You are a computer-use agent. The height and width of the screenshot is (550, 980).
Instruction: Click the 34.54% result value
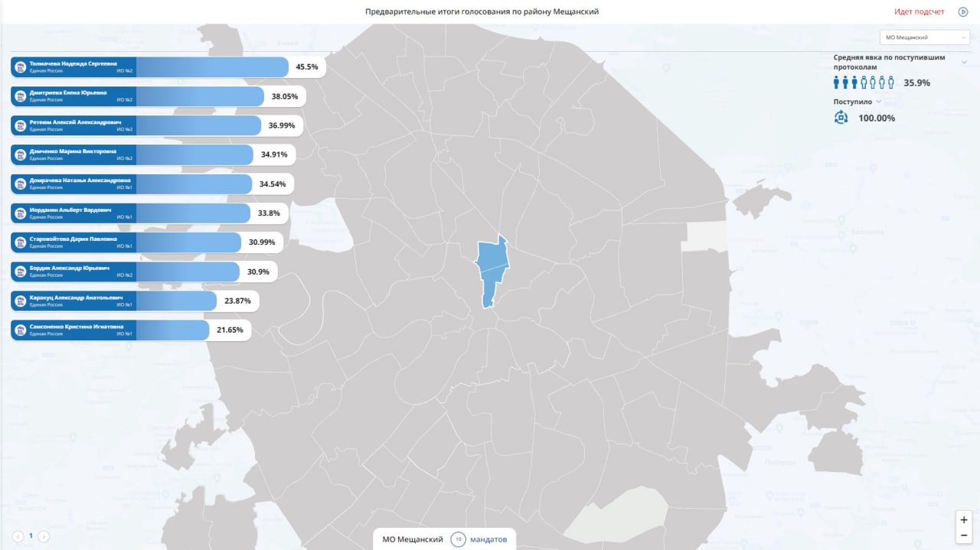pos(273,184)
